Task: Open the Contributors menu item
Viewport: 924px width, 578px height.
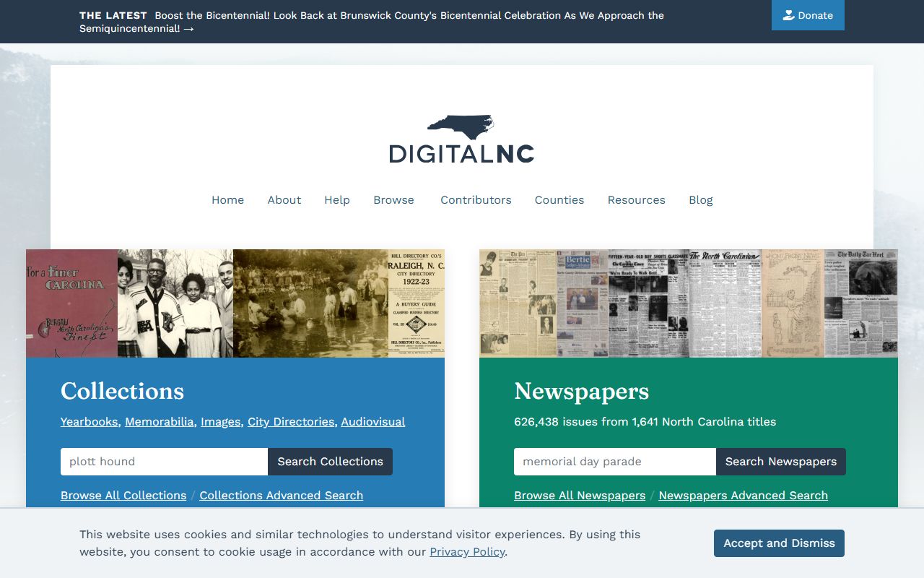Action: tap(476, 200)
